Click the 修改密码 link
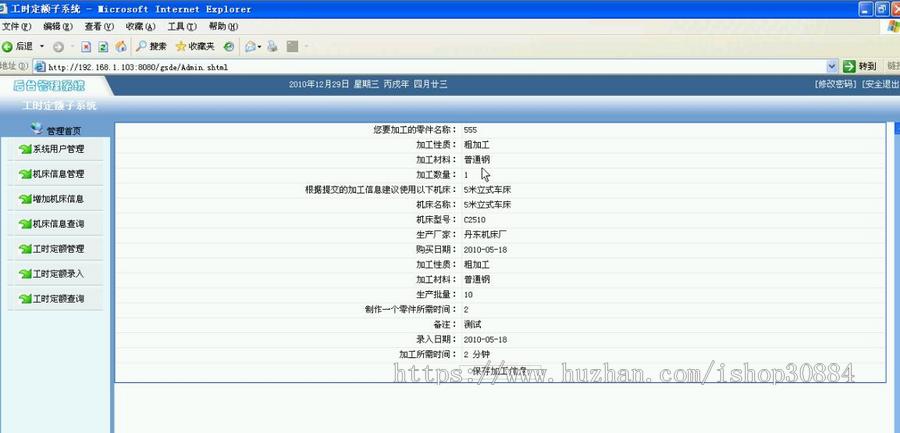This screenshot has height=433, width=900. (x=835, y=84)
